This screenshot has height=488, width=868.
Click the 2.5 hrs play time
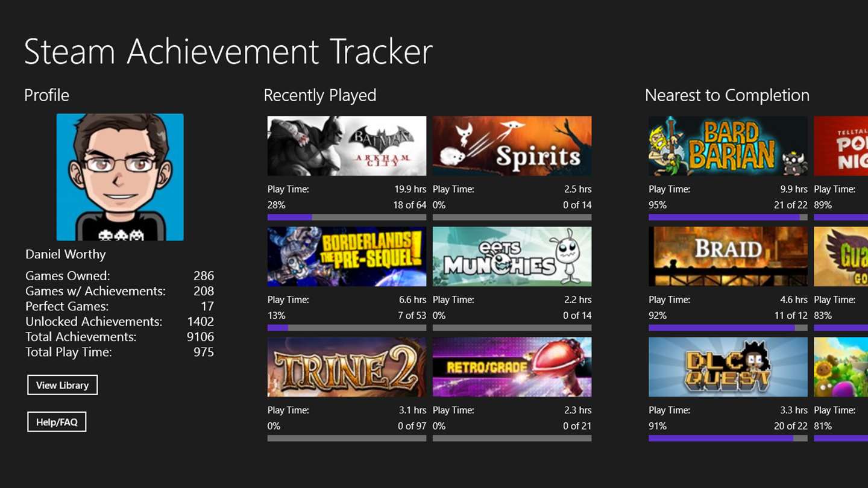578,189
